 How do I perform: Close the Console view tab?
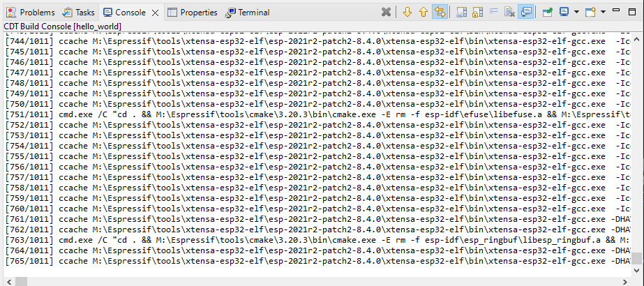point(155,13)
